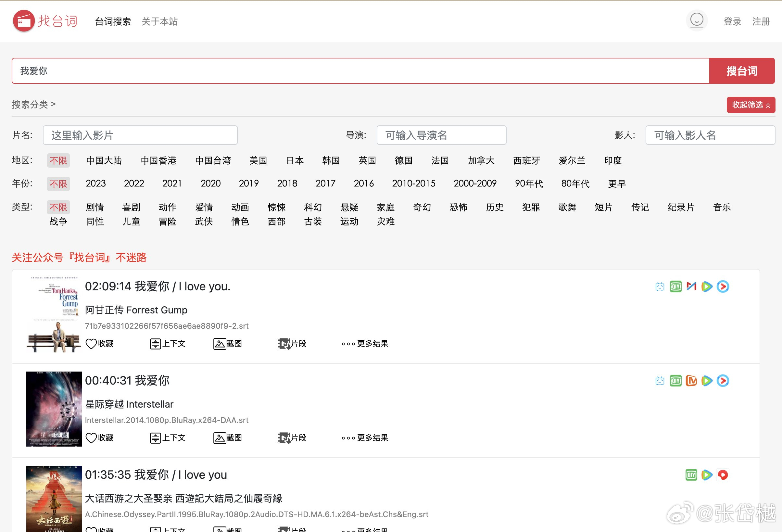This screenshot has height=532, width=782.
Task: Open Bilibili source icon for Forrest Gump
Action: point(660,287)
